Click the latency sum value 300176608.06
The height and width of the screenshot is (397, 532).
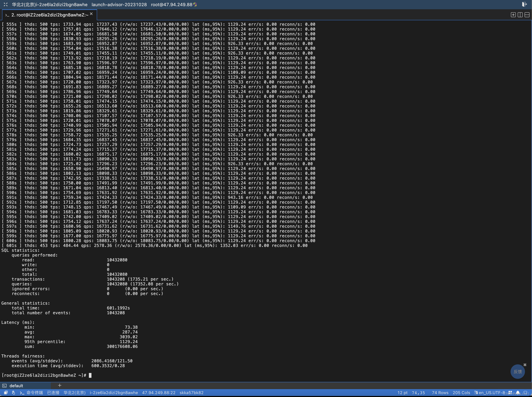click(122, 346)
